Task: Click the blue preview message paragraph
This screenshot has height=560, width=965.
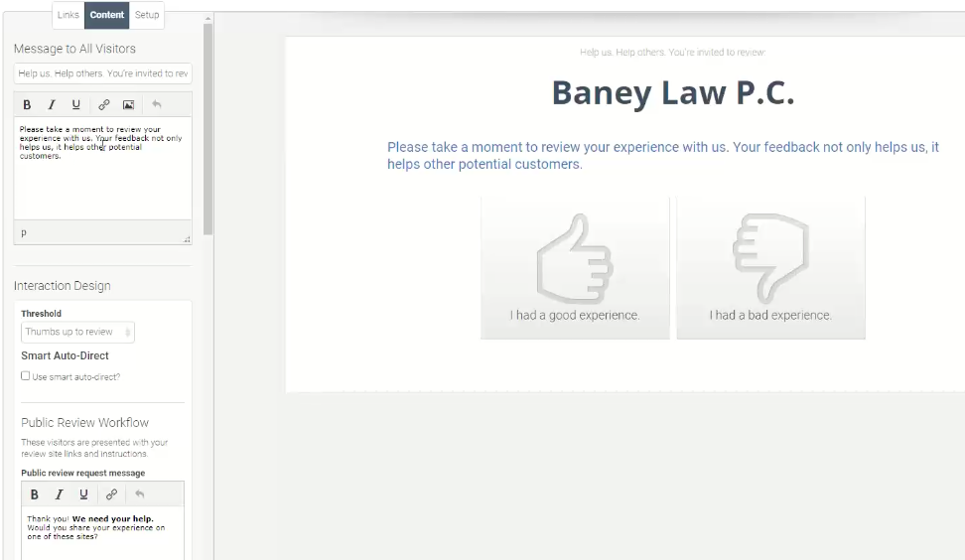Action: [x=663, y=156]
